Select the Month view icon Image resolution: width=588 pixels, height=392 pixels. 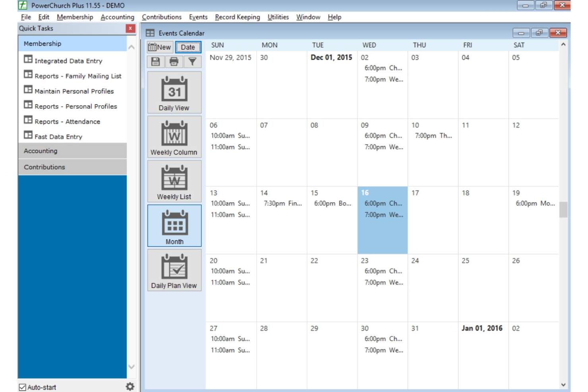[x=174, y=226]
